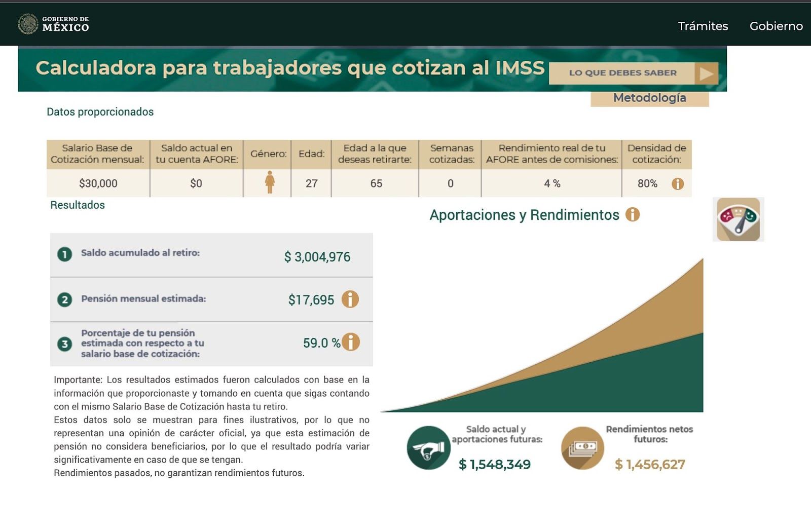Click the $ 1,456,627 net returns amount

(x=650, y=464)
